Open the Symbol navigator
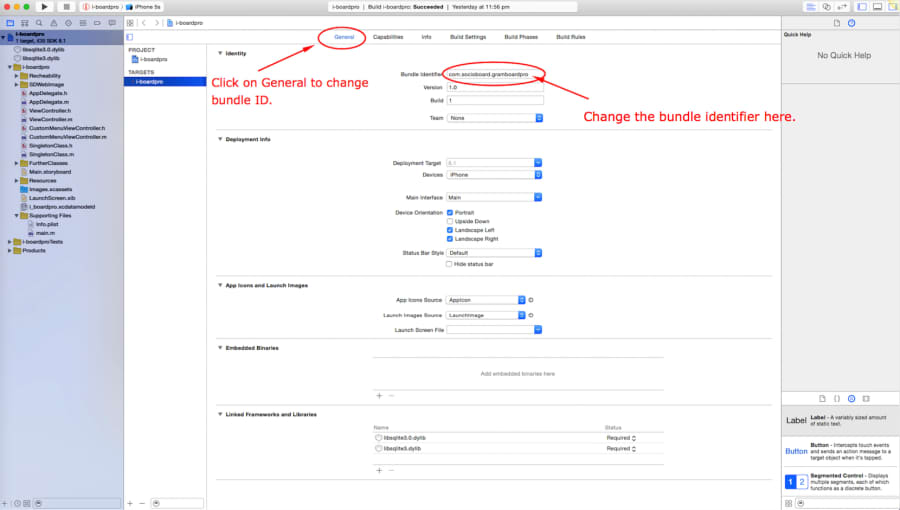Screen dimensions: 900x510 (25, 23)
